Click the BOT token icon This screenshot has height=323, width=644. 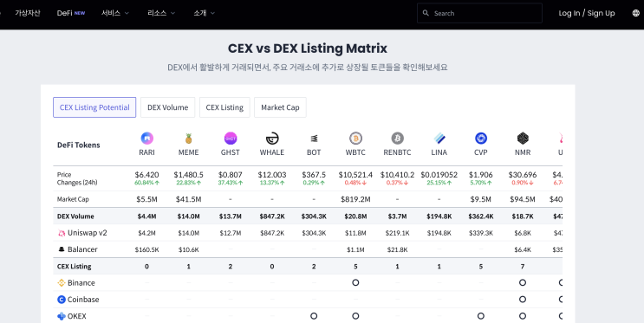314,139
